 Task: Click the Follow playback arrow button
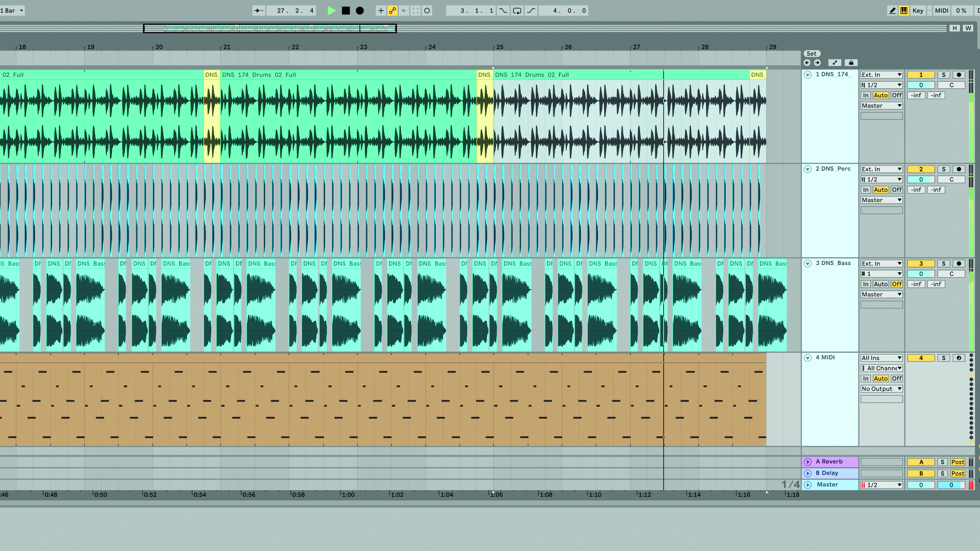(x=259, y=11)
